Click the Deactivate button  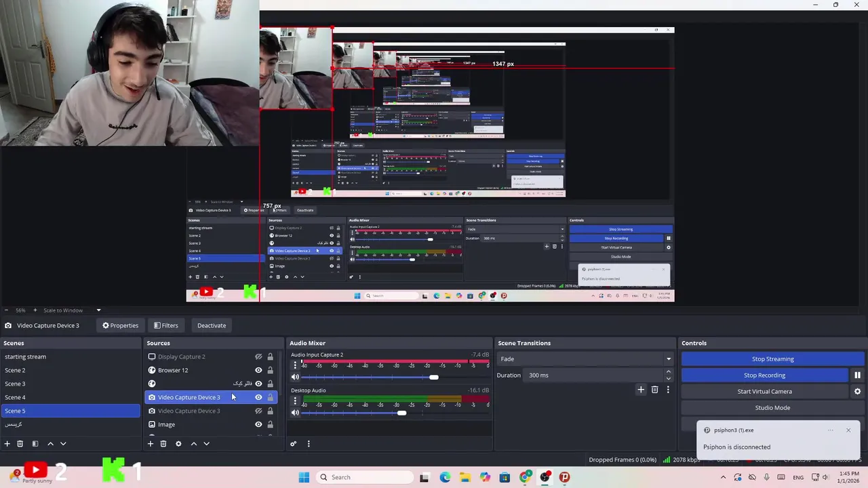pyautogui.click(x=212, y=325)
